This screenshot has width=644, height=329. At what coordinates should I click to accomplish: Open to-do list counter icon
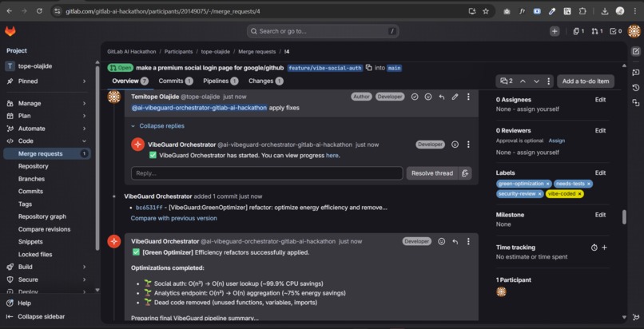click(x=616, y=31)
